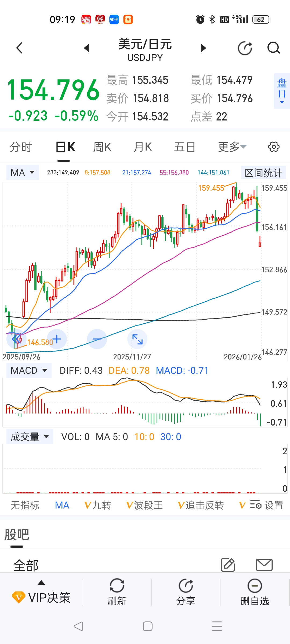Open the MA indicator dropdown
This screenshot has width=290, height=644.
click(23, 173)
